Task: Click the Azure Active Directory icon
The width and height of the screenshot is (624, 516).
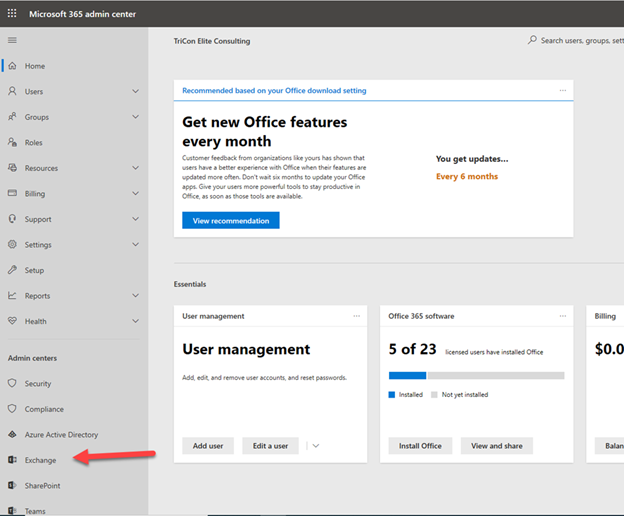Action: click(12, 434)
